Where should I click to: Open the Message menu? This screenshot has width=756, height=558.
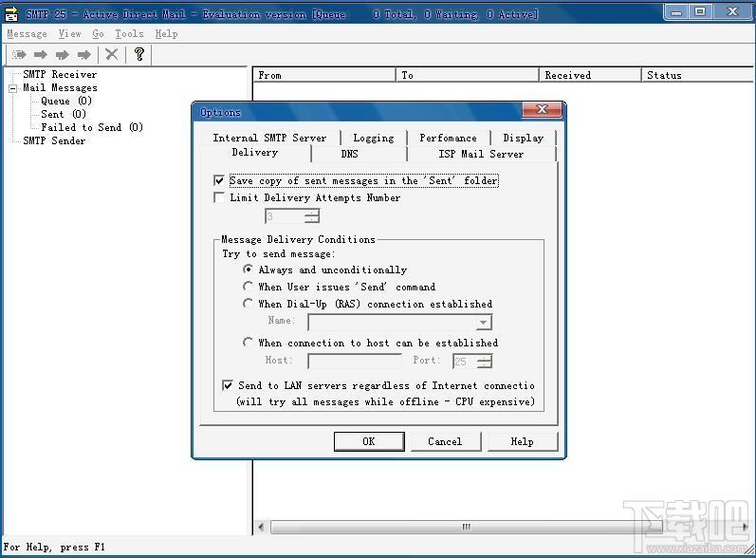[x=27, y=34]
